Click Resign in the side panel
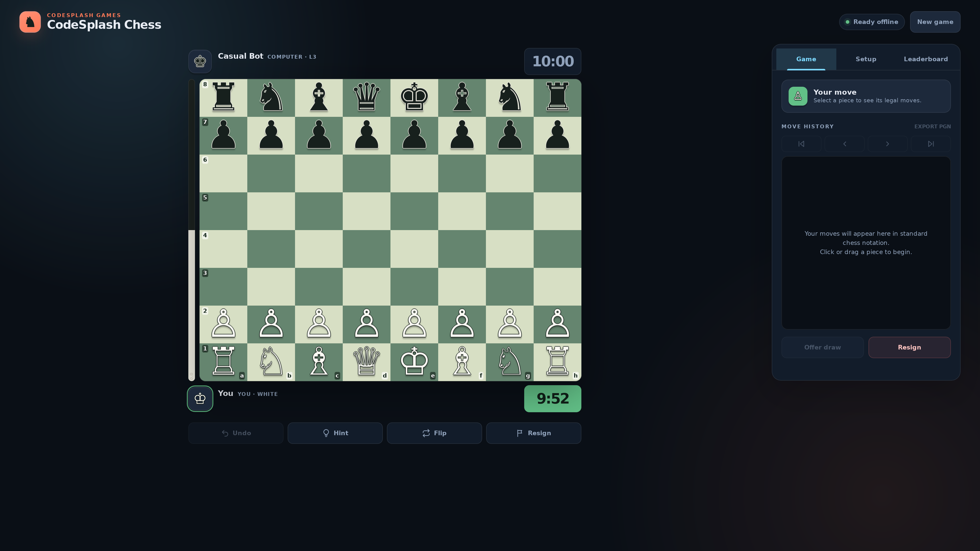The height and width of the screenshot is (551, 980). click(x=910, y=347)
